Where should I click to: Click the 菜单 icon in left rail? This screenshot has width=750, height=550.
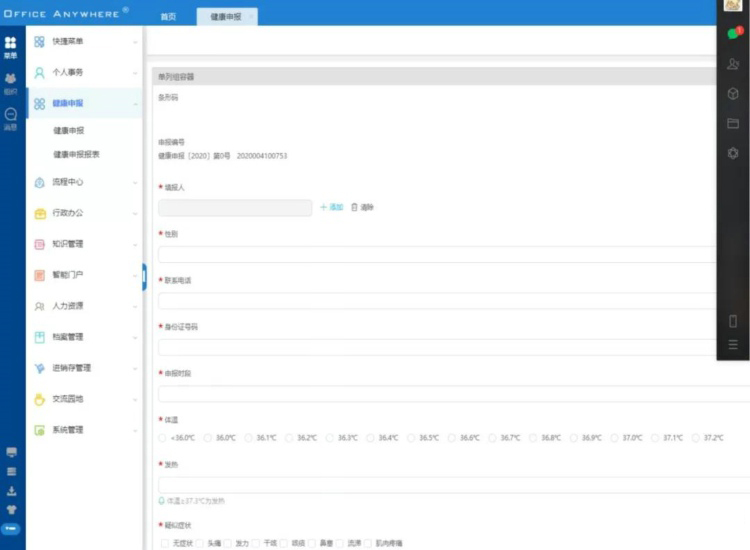tap(10, 45)
